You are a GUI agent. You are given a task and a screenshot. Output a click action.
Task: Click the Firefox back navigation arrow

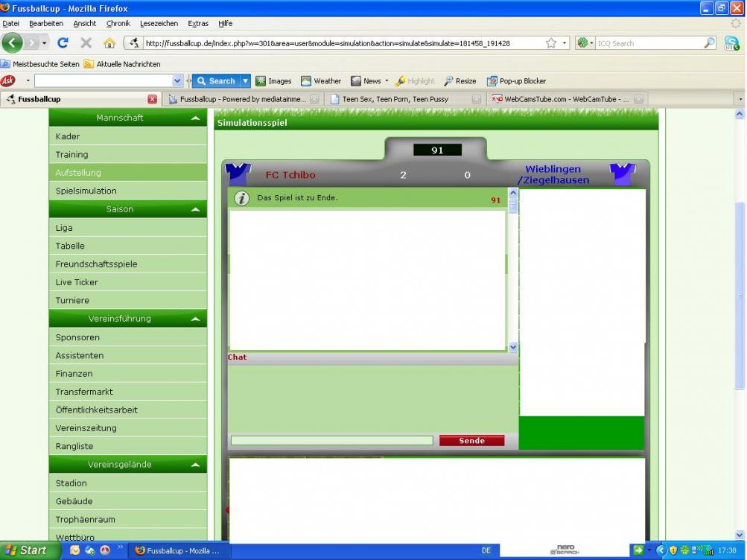pos(13,43)
